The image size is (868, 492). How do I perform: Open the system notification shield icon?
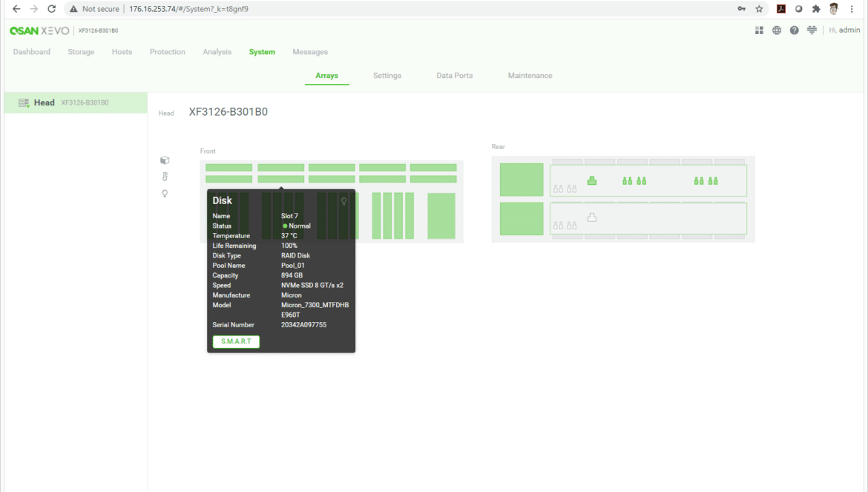coord(812,30)
